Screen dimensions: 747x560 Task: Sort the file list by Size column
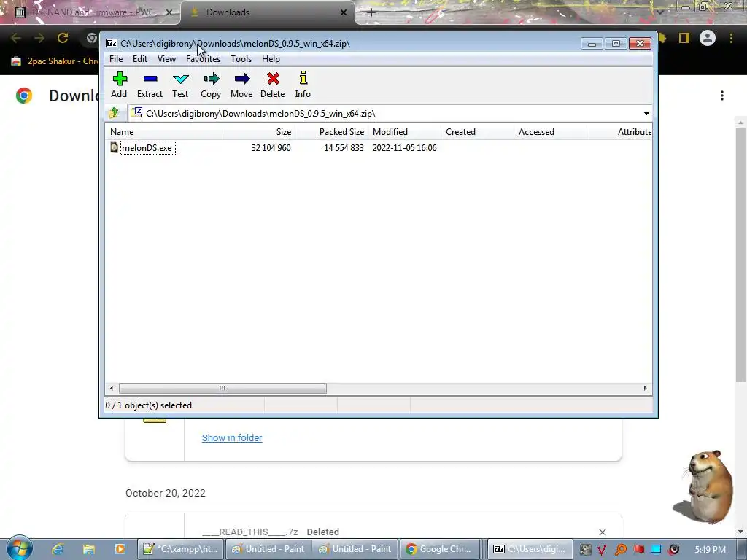click(x=259, y=132)
